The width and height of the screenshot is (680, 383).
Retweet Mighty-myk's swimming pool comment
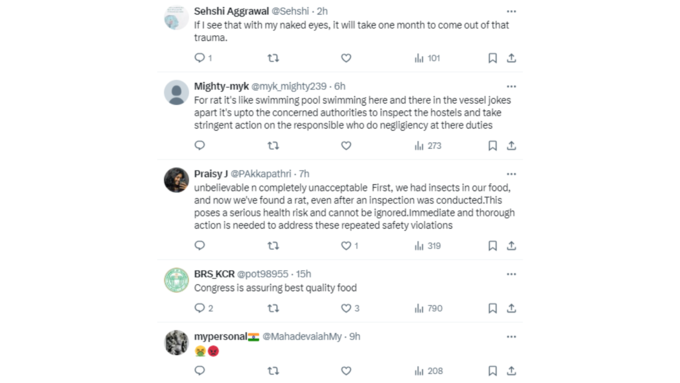(273, 145)
